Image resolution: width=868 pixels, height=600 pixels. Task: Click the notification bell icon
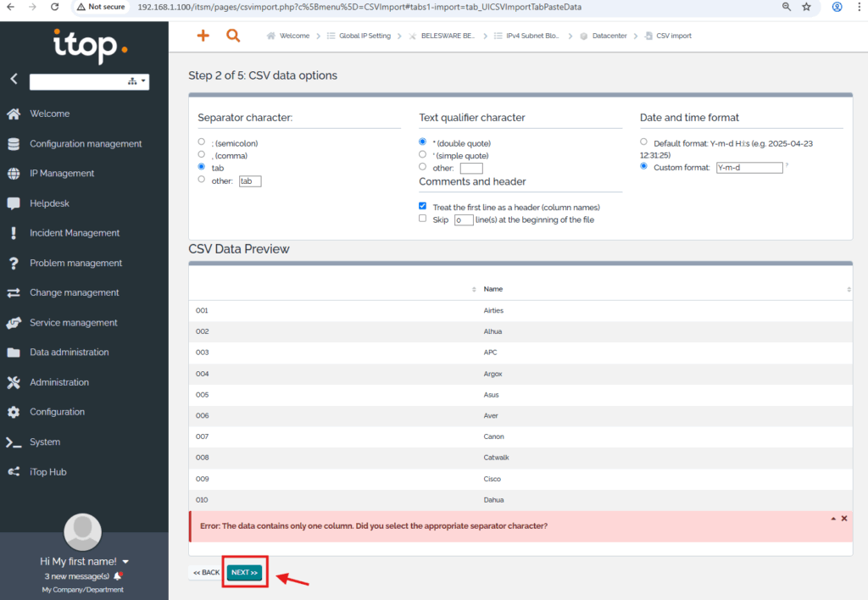tap(118, 576)
